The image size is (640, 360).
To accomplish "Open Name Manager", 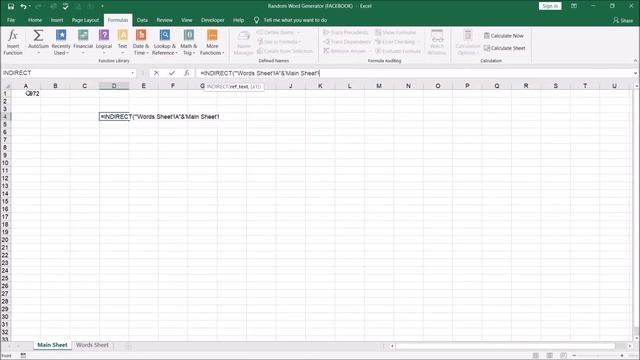I will click(244, 42).
